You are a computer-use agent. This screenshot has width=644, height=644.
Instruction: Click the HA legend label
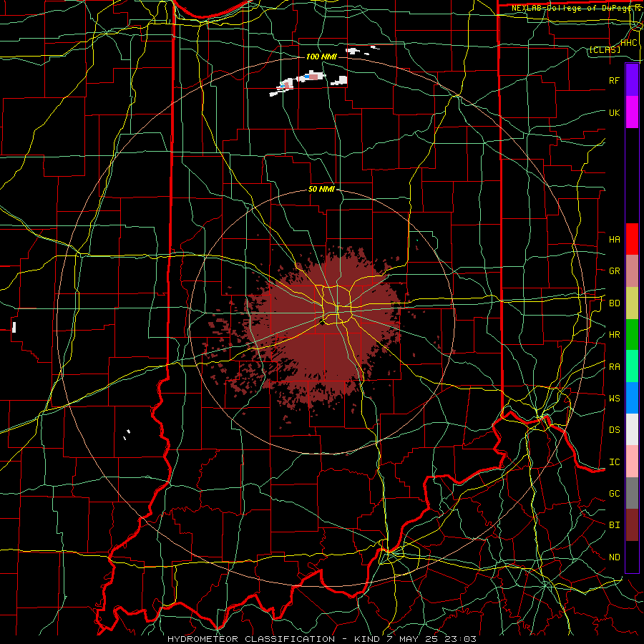pos(614,240)
